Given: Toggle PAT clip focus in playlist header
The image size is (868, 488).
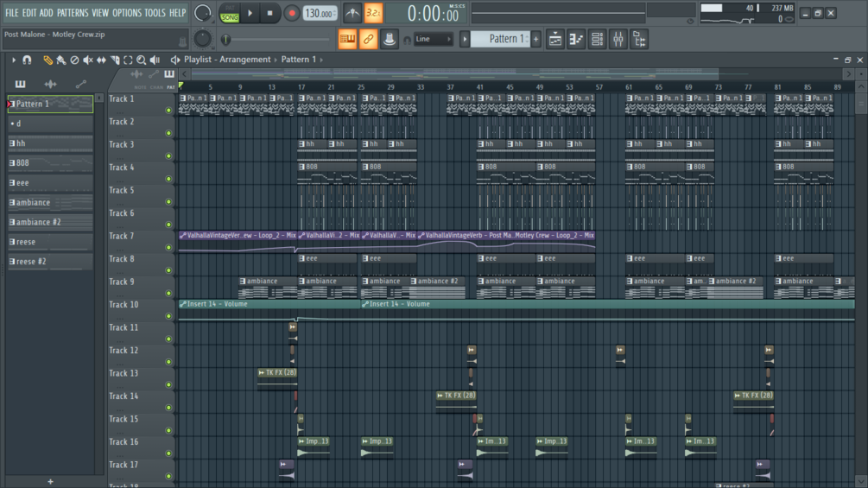Looking at the screenshot, I should (x=170, y=87).
